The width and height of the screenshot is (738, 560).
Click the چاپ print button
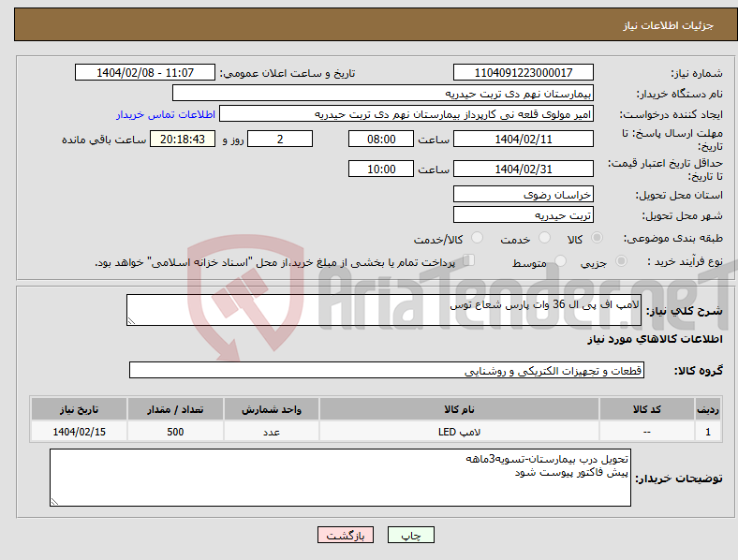click(x=411, y=535)
